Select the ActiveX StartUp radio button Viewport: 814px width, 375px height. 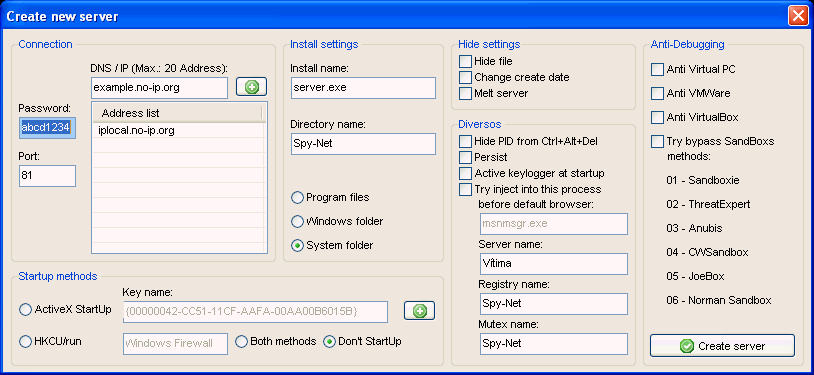tap(25, 310)
